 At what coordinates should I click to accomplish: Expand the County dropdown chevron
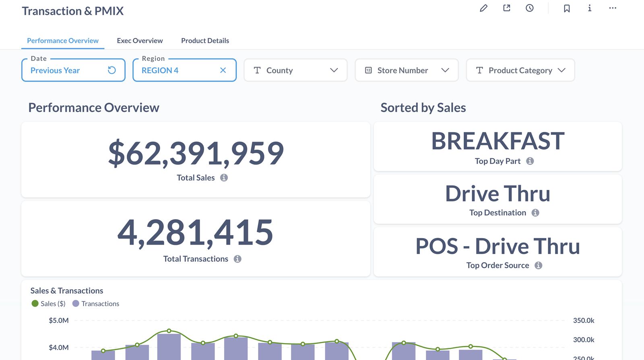pos(334,70)
